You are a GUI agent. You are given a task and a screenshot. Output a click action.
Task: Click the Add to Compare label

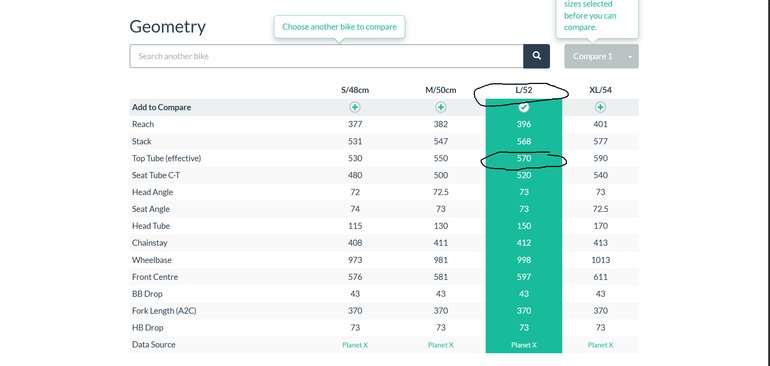coord(162,107)
